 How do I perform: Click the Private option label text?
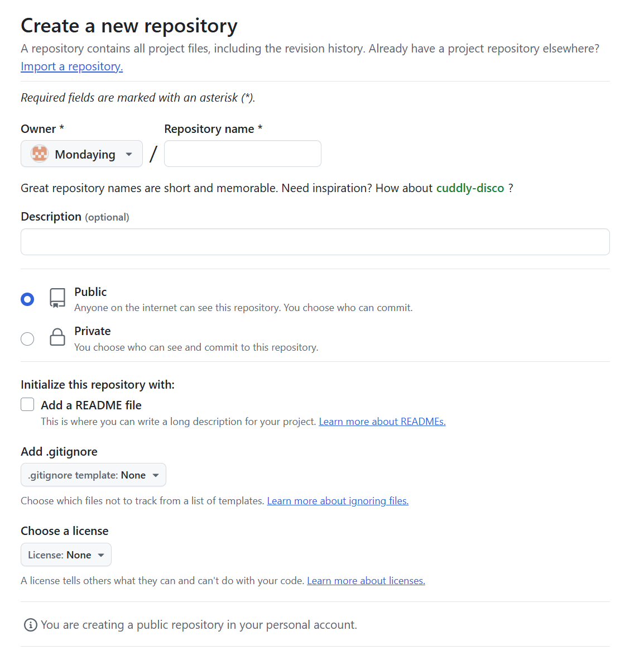[x=93, y=331]
